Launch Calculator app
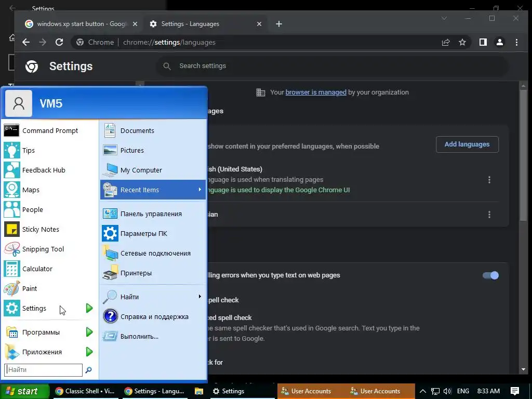The image size is (532, 399). 49,269
